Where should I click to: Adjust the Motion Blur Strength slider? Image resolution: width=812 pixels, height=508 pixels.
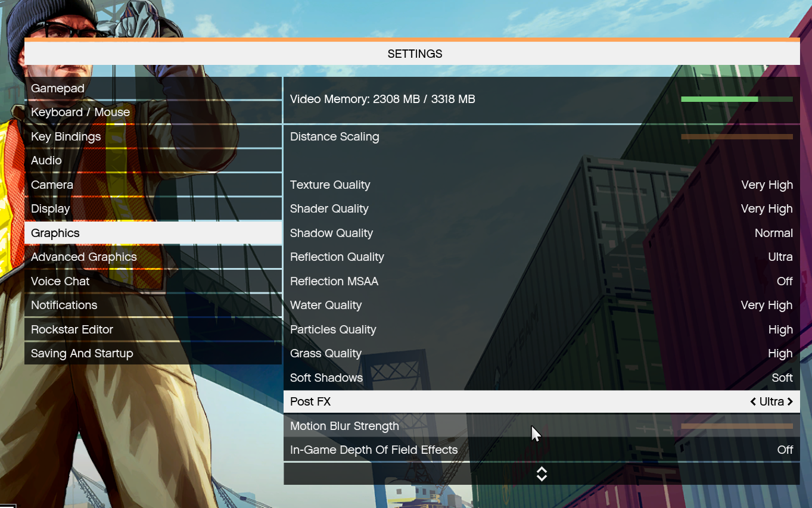click(737, 426)
